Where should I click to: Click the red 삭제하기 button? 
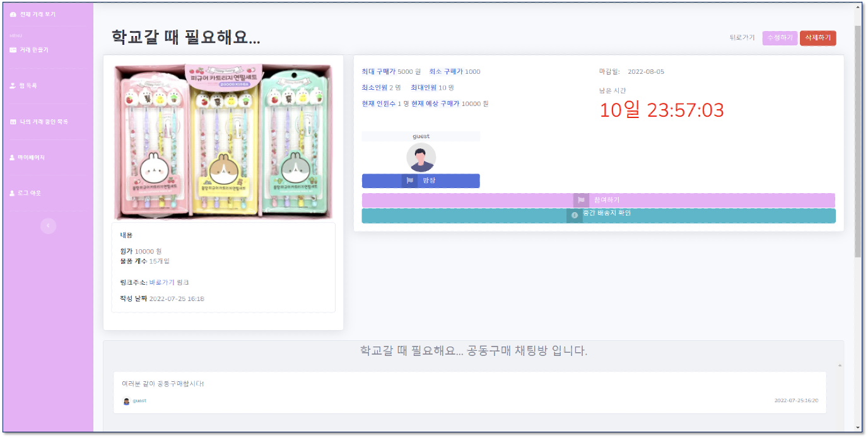[x=818, y=38]
